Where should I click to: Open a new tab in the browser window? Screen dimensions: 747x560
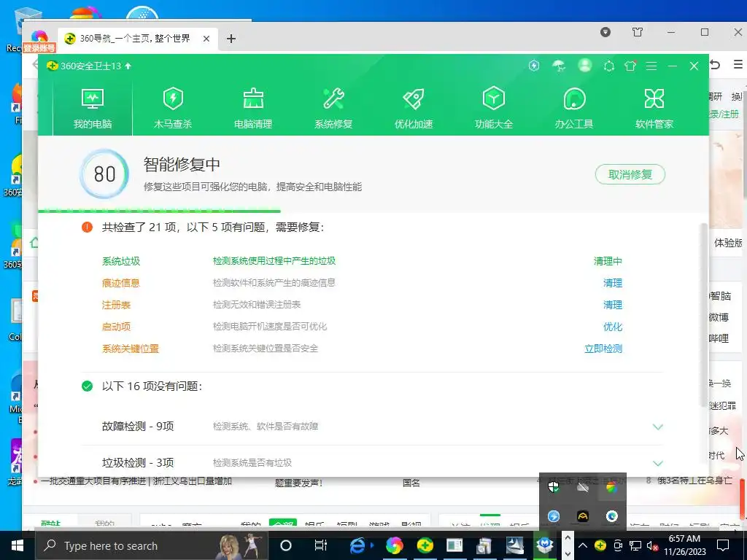(231, 39)
